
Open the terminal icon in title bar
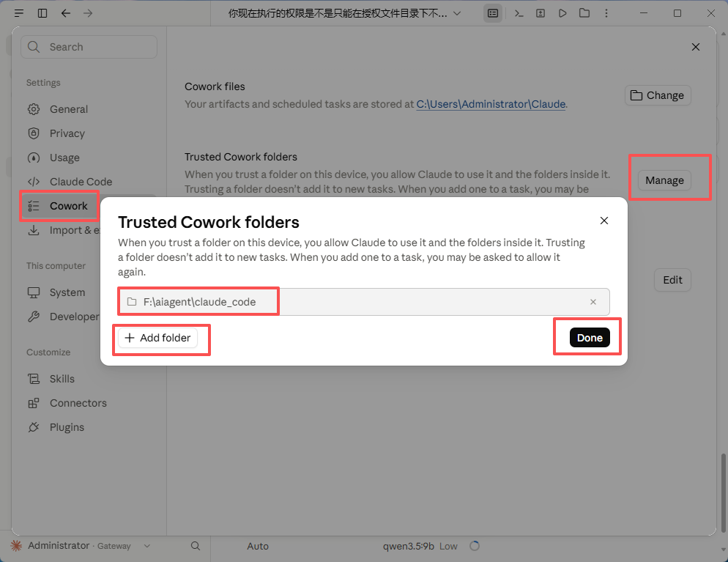point(519,13)
